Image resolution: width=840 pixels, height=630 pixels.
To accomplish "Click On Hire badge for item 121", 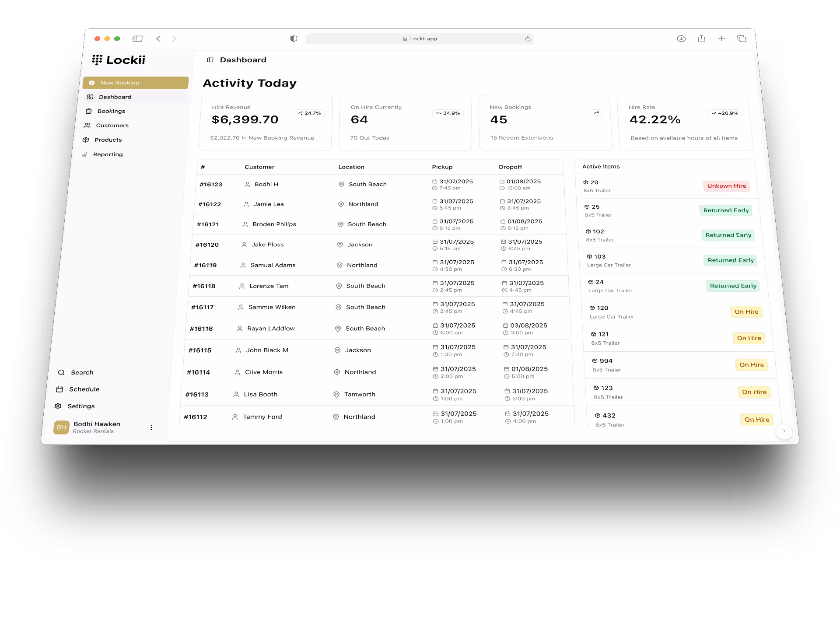I will [x=749, y=338].
